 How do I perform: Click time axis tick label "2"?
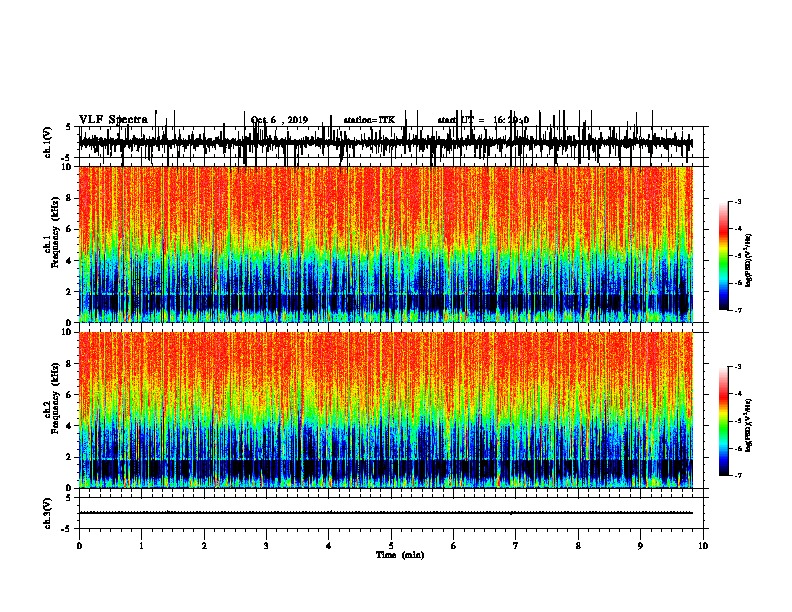tap(204, 546)
